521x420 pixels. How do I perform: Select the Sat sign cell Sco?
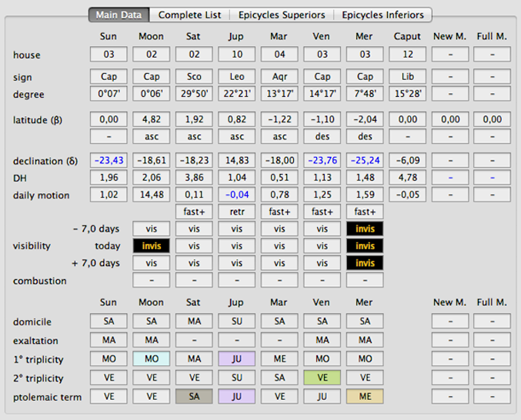click(194, 77)
